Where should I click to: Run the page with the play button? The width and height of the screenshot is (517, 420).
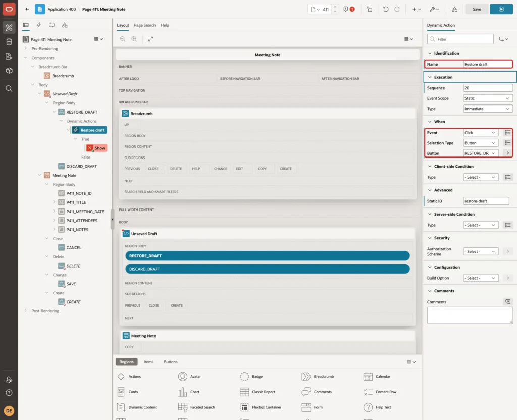coord(501,9)
